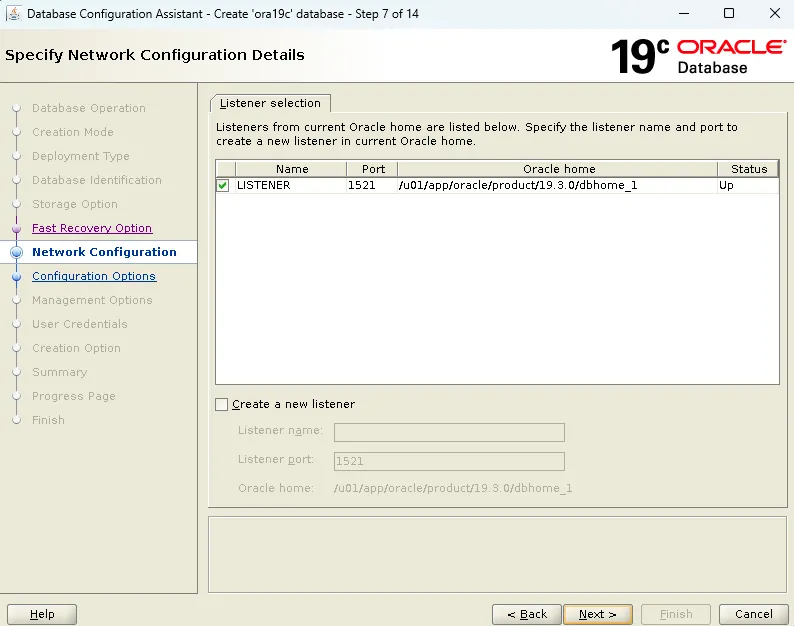This screenshot has width=794, height=626.
Task: Click the Configuration Options step bullet
Action: coord(17,277)
